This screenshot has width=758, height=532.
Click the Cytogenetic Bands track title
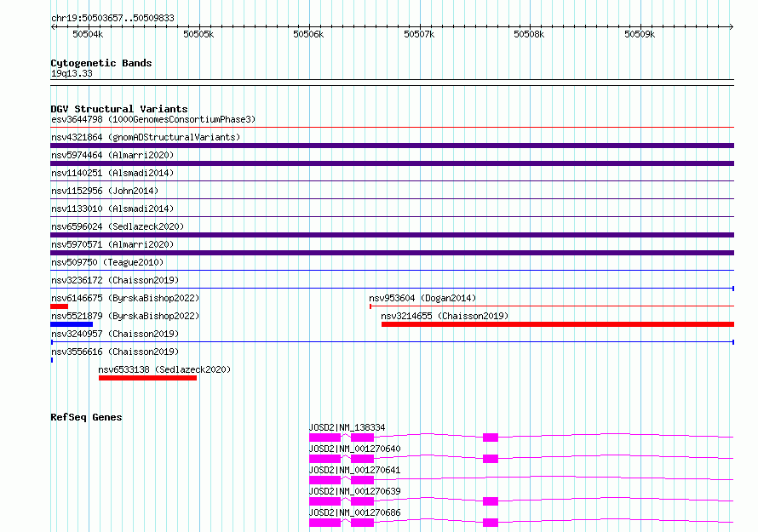click(x=101, y=63)
